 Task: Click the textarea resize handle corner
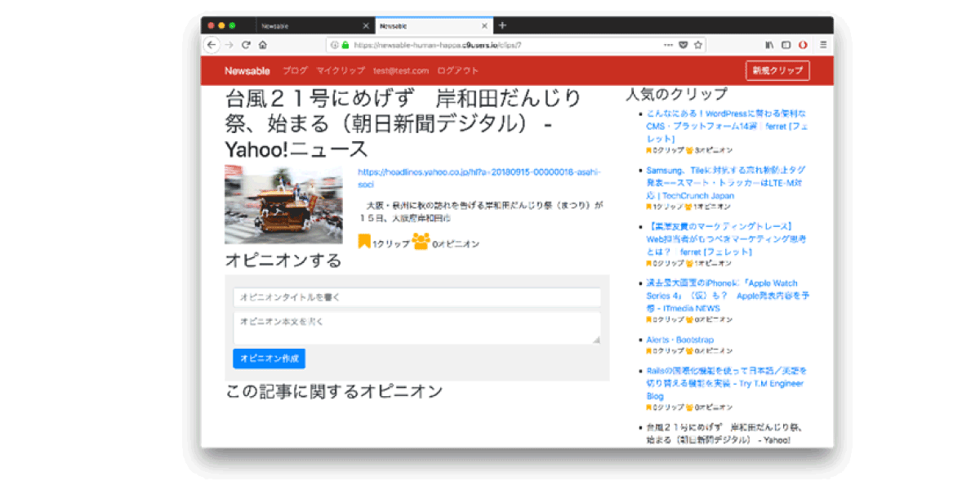(x=596, y=340)
